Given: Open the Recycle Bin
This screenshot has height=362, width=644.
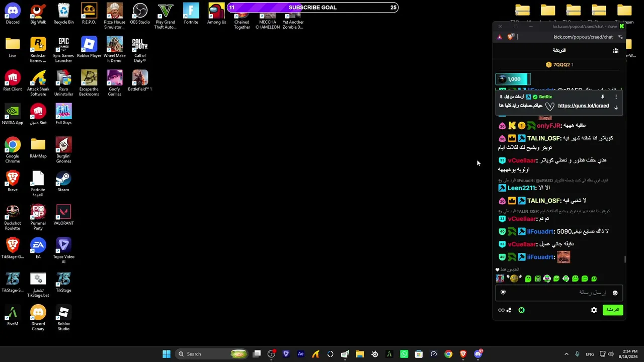Looking at the screenshot, I should pyautogui.click(x=63, y=14).
